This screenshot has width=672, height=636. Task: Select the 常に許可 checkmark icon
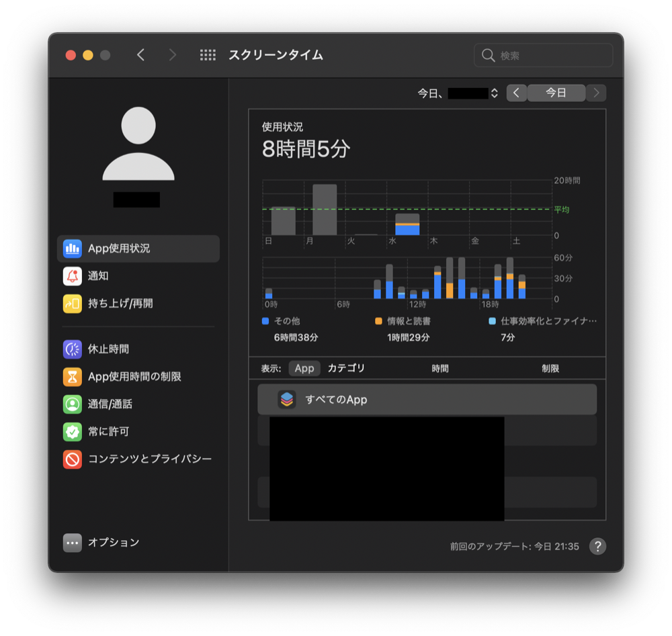(73, 431)
